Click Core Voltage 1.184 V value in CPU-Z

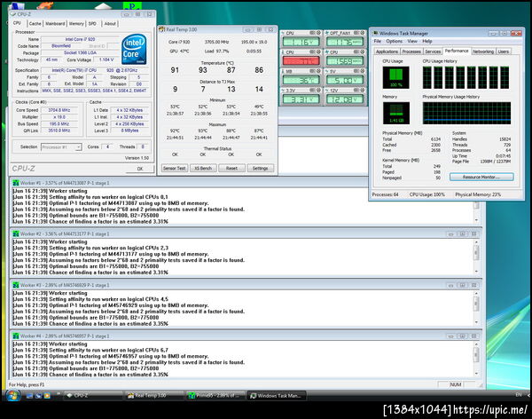[106, 59]
